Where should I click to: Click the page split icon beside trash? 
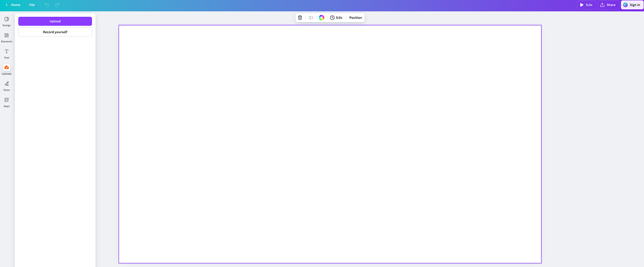tap(311, 18)
